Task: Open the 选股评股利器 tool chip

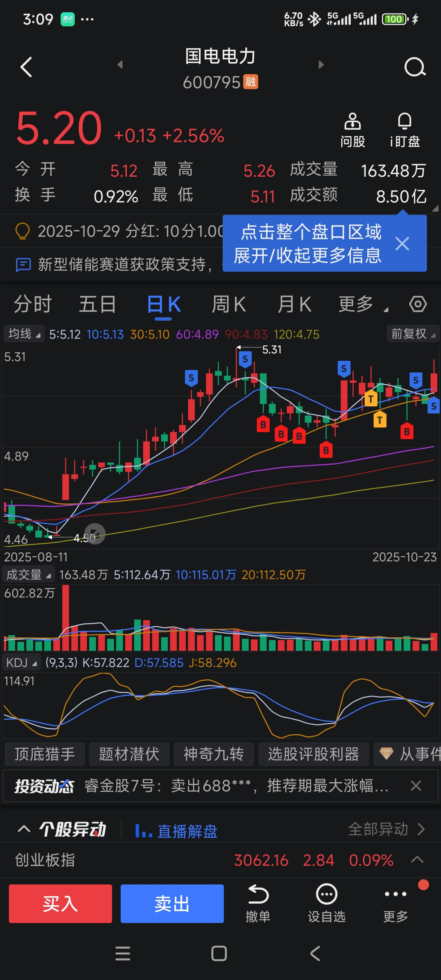Action: (314, 754)
